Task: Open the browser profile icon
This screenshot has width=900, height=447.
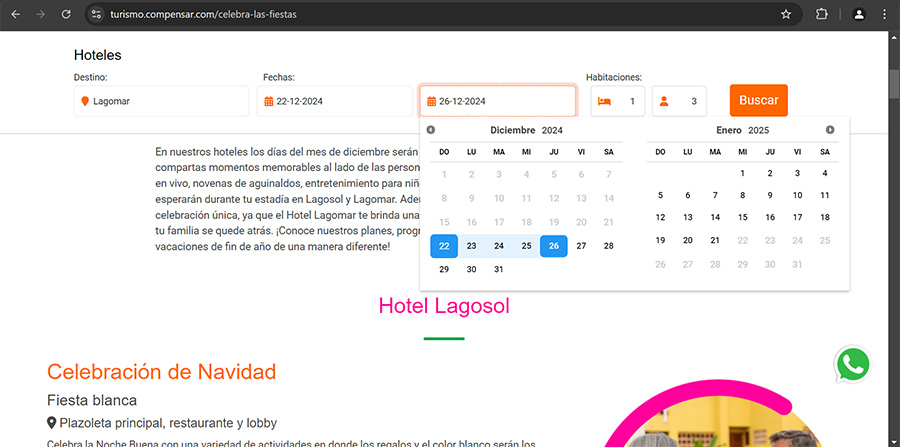Action: [859, 14]
